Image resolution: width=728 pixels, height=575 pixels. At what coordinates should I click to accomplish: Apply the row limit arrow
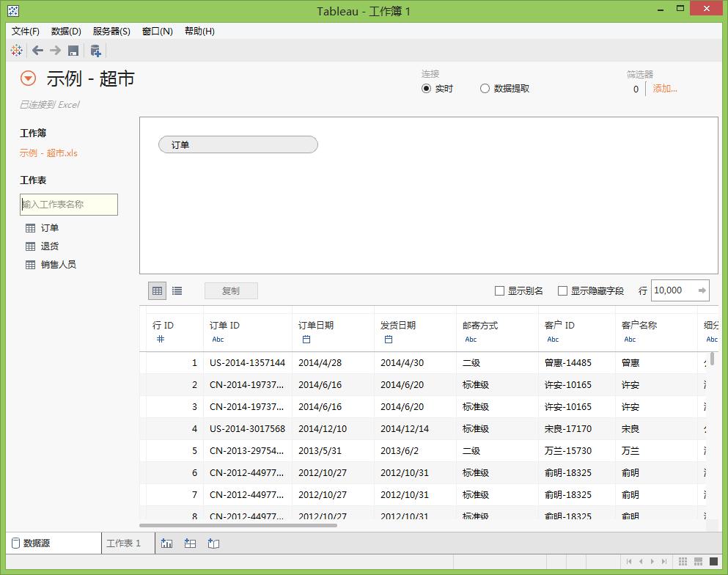(x=702, y=290)
